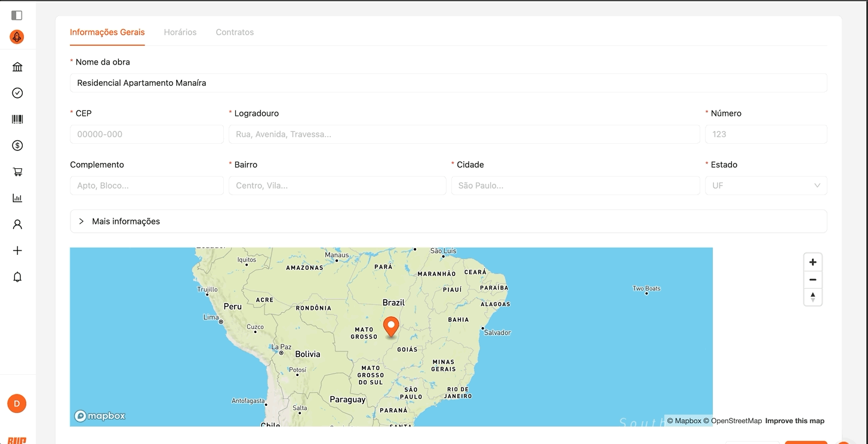This screenshot has height=444, width=868.
Task: Expand the Mais informações section
Action: [x=448, y=221]
